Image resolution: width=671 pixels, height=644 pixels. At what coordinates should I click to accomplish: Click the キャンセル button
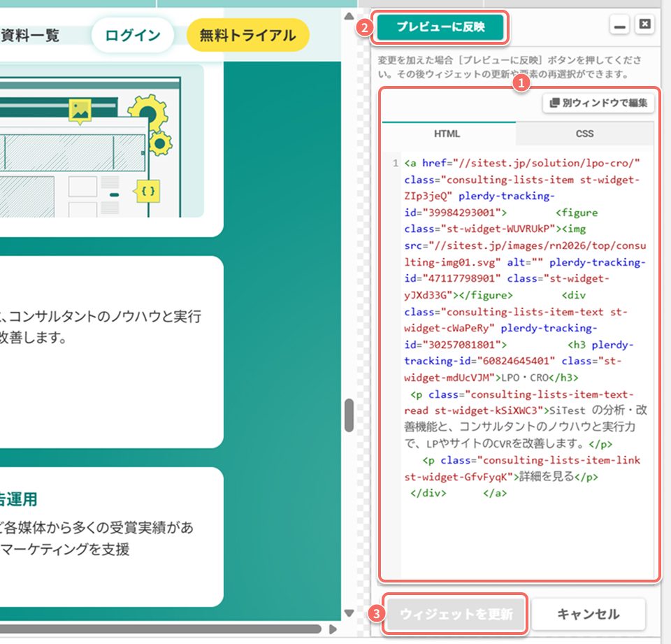(588, 614)
